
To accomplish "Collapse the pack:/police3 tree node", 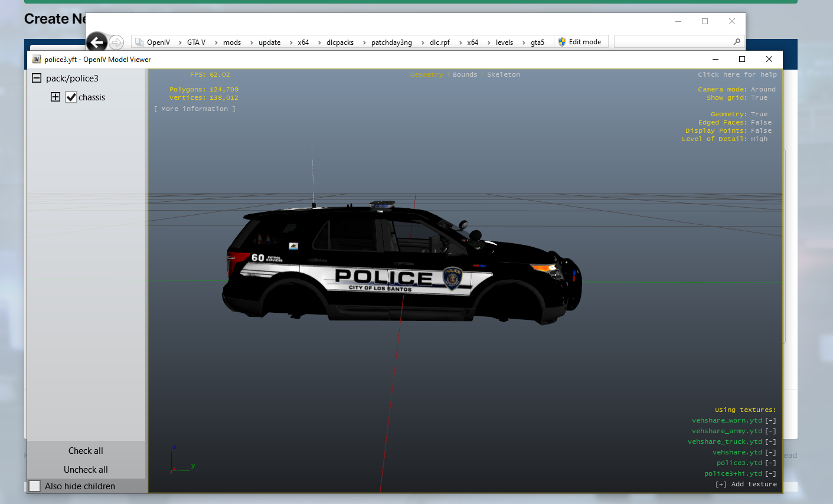I will pyautogui.click(x=37, y=78).
